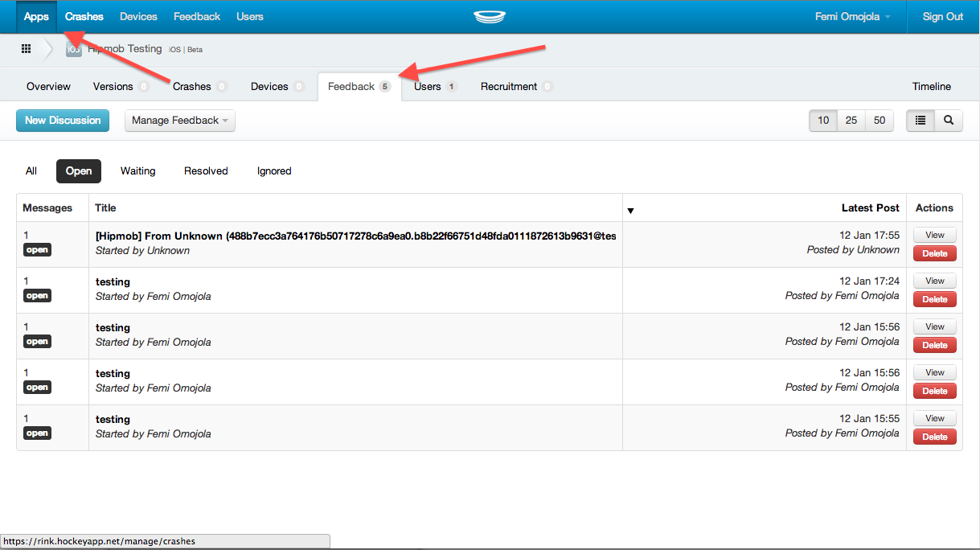The height and width of the screenshot is (550, 980).
Task: Select Devices in the top navigation bar
Action: pyautogui.click(x=138, y=17)
